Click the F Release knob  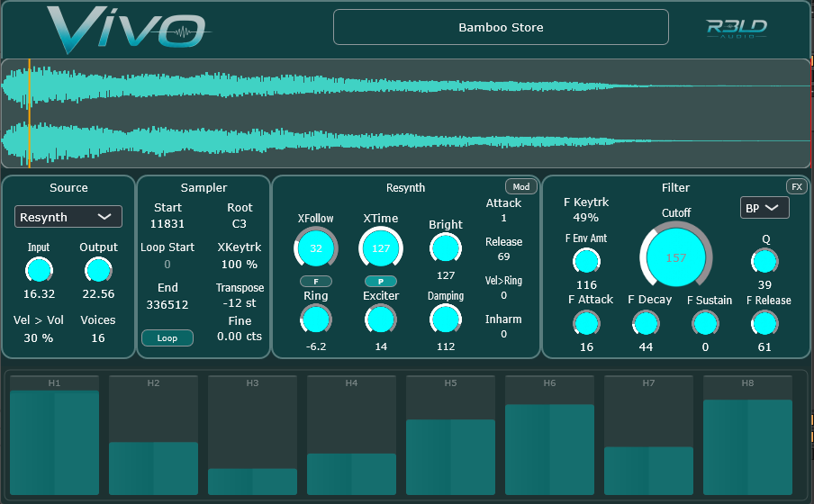[x=764, y=324]
